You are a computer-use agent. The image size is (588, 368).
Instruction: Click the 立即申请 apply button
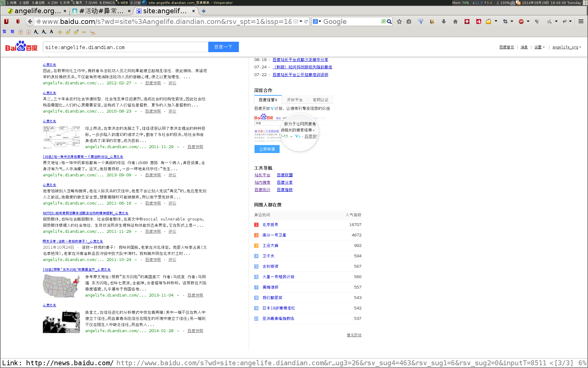(266, 149)
